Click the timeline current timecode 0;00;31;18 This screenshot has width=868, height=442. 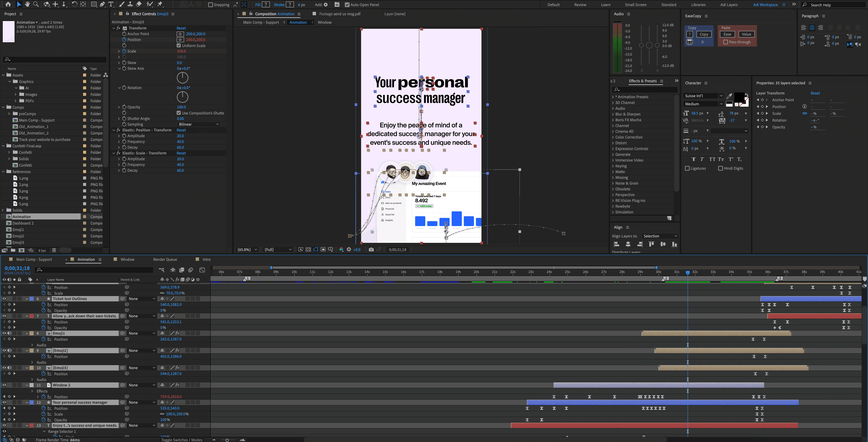(x=17, y=268)
